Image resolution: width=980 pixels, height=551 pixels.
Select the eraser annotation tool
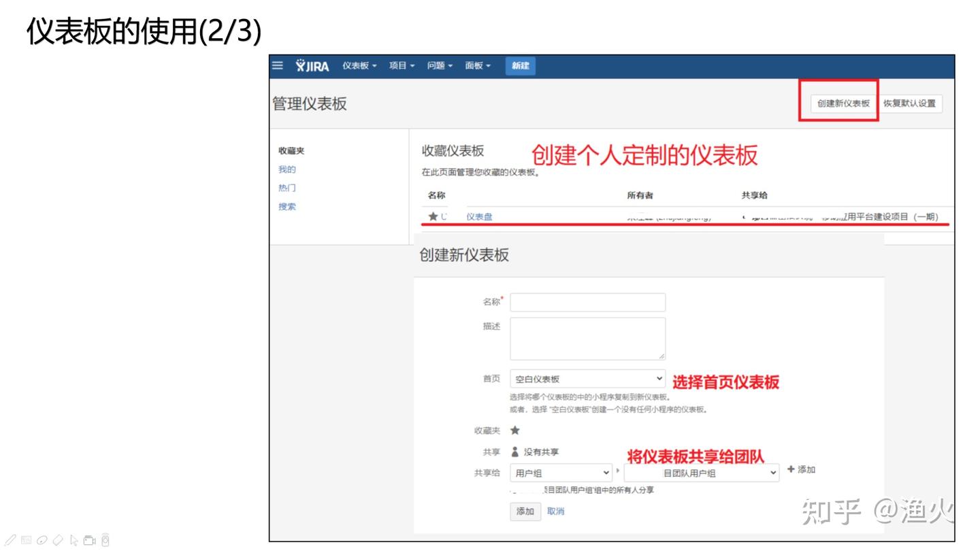pyautogui.click(x=58, y=541)
